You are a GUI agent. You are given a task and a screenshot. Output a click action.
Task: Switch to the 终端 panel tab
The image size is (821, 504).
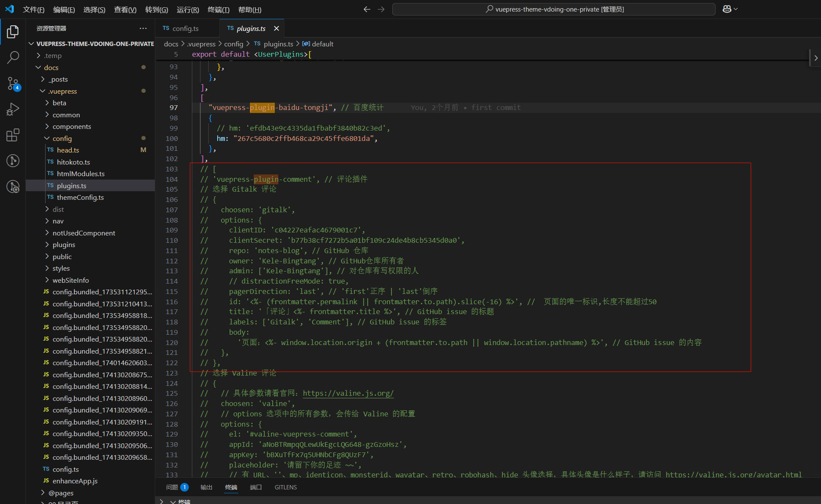click(x=231, y=487)
